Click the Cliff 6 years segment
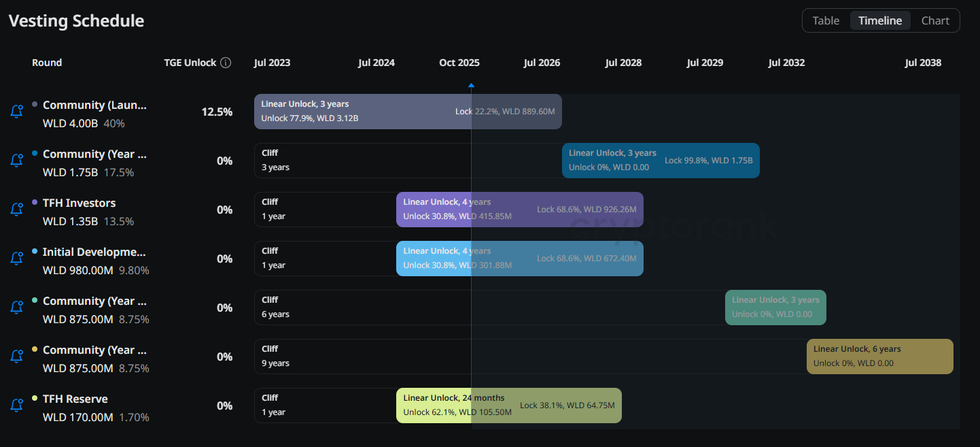 tap(490, 308)
